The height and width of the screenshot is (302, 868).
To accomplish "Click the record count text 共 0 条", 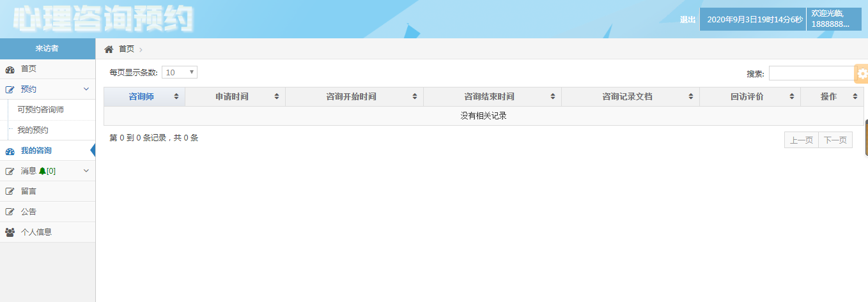I will (x=186, y=137).
